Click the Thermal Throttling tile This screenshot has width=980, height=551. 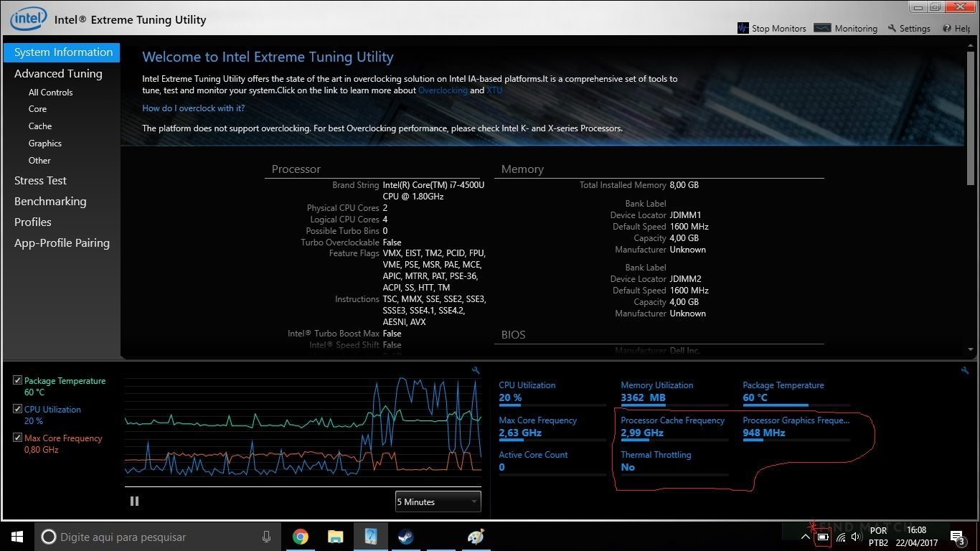674,462
